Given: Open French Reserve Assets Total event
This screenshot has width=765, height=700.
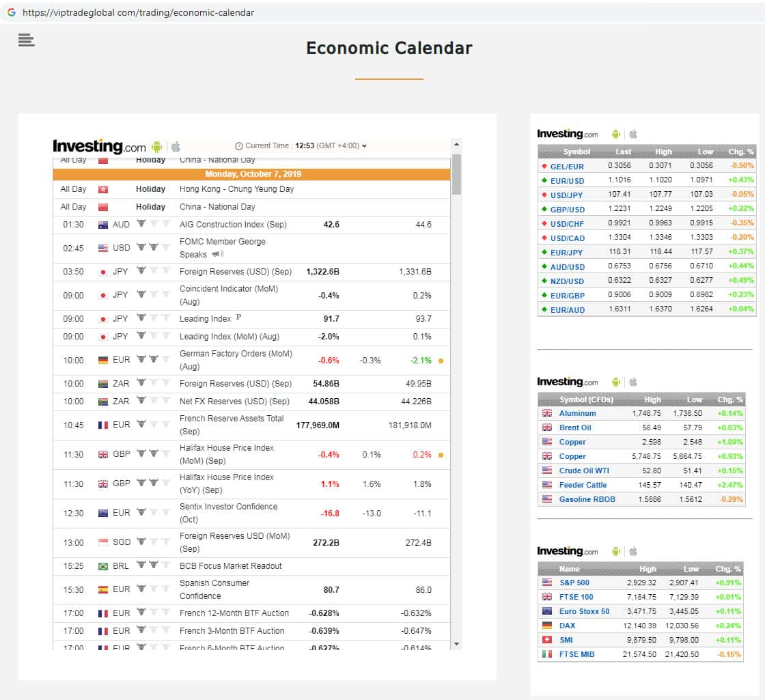Looking at the screenshot, I should [x=232, y=425].
